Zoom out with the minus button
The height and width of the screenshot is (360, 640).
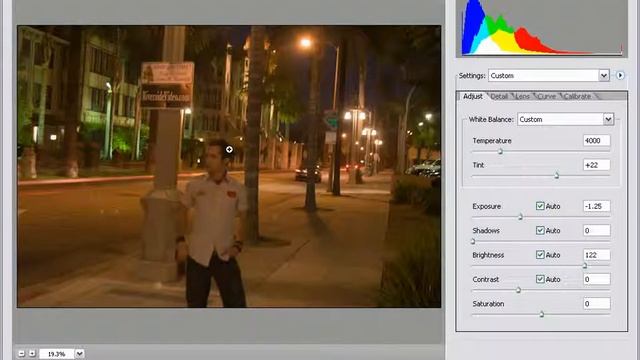pyautogui.click(x=21, y=353)
